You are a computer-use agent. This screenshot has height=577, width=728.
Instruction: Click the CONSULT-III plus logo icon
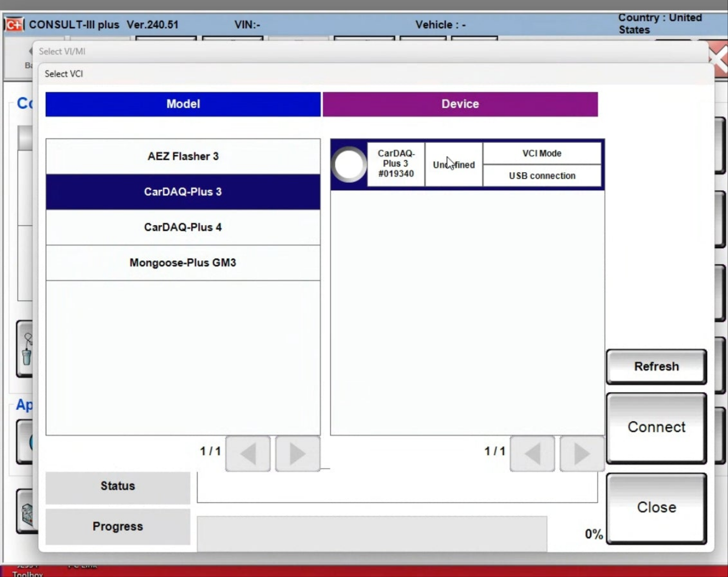click(x=14, y=24)
